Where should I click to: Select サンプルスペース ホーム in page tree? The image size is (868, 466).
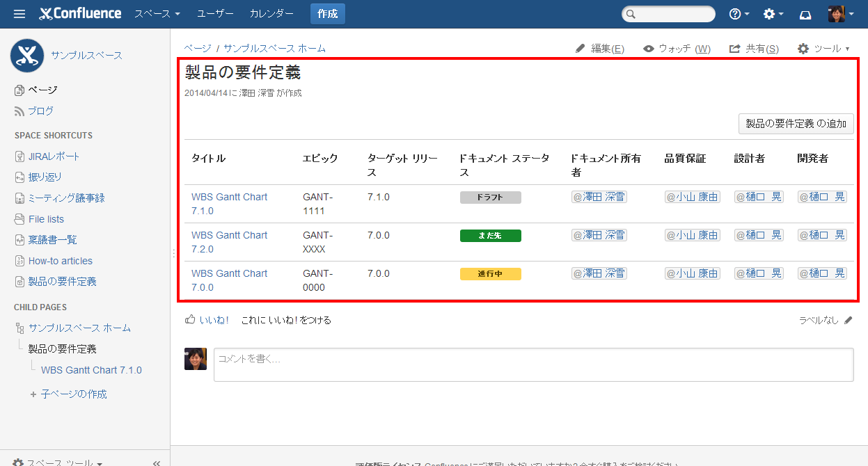(79, 328)
